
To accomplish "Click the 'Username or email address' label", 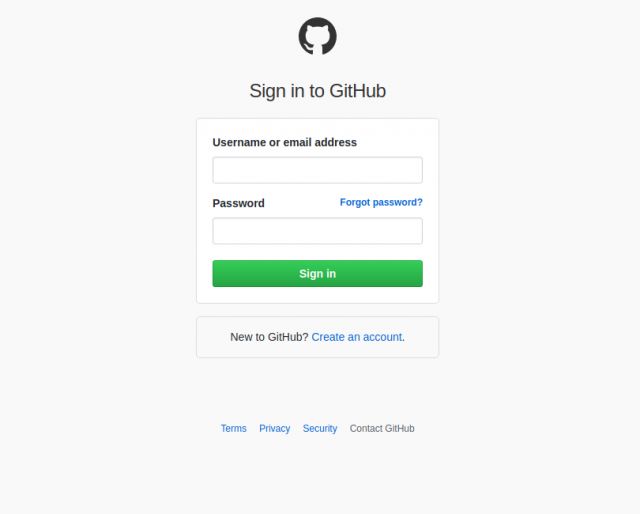I will coord(284,142).
